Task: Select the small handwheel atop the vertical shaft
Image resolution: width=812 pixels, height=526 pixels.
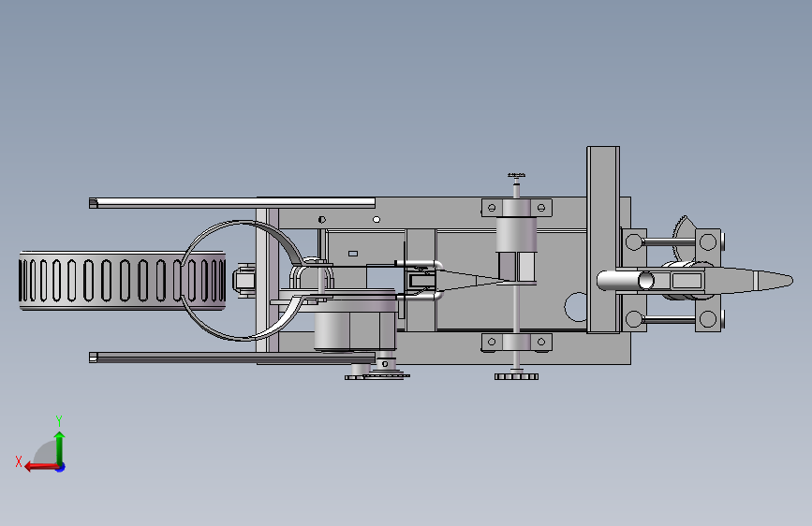Action: coord(516,176)
